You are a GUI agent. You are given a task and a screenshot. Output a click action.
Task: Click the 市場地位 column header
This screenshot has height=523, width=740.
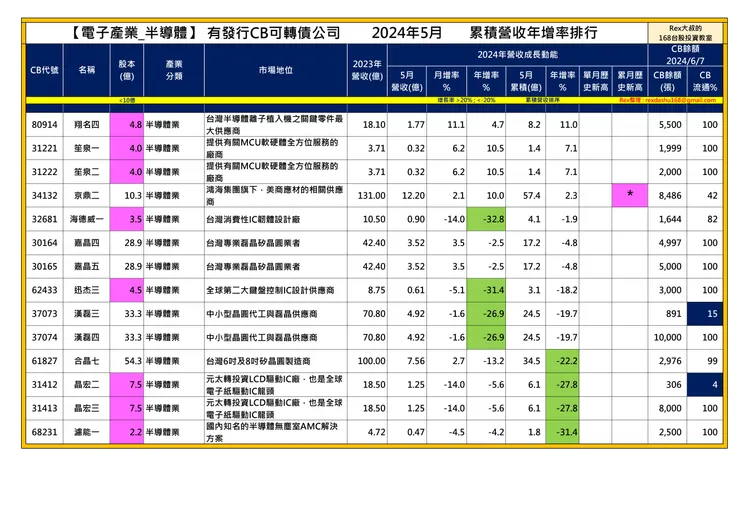click(x=276, y=70)
